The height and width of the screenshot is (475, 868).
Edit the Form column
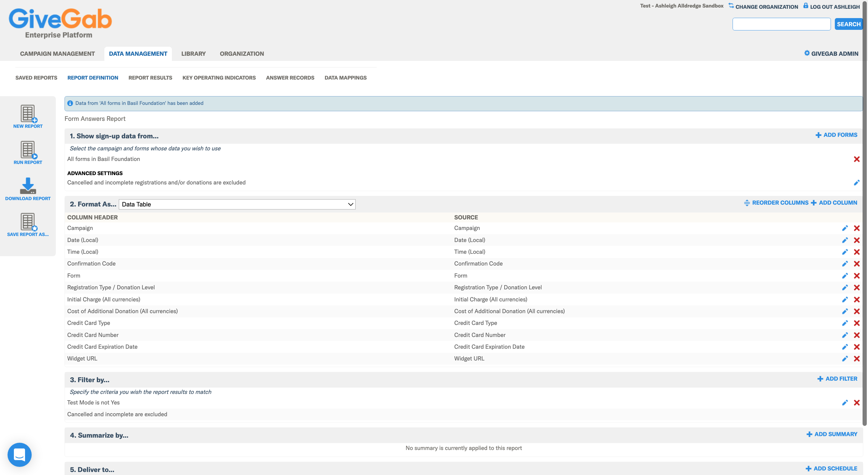[x=845, y=276]
